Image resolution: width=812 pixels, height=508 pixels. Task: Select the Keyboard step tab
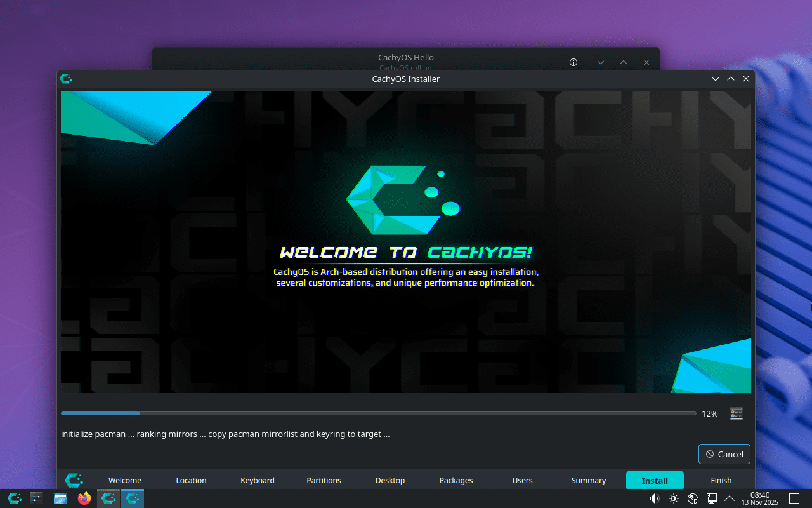point(257,480)
